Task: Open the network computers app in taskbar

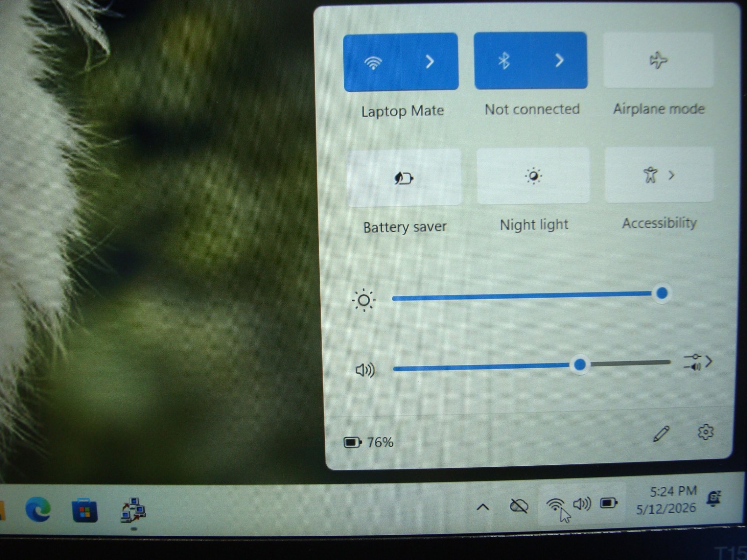Action: coord(134,510)
